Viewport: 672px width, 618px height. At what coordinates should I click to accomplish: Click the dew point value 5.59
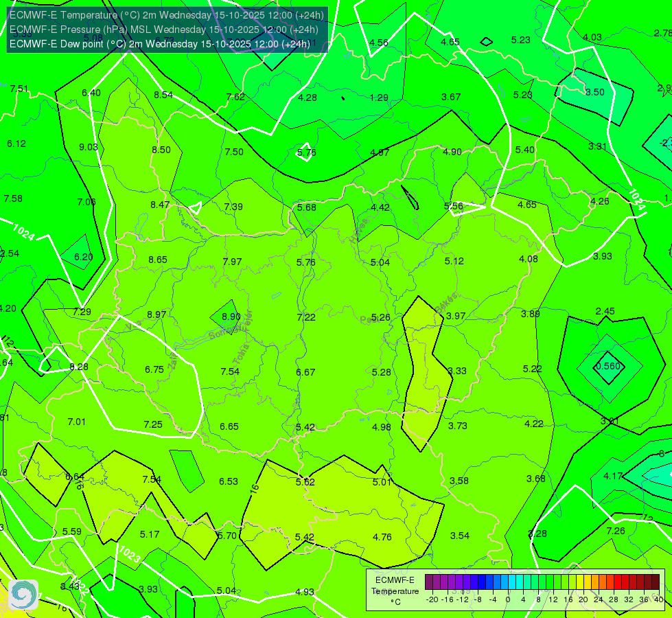click(x=72, y=531)
